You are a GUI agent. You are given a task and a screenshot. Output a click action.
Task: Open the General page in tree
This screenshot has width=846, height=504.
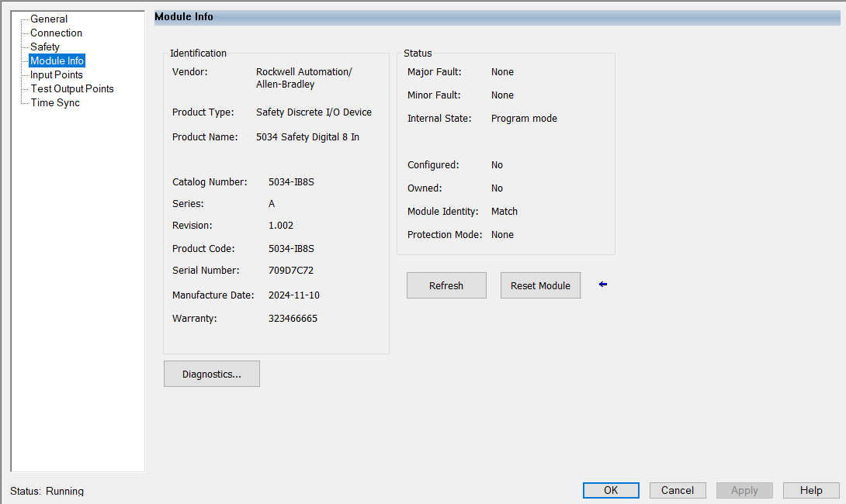[x=49, y=19]
